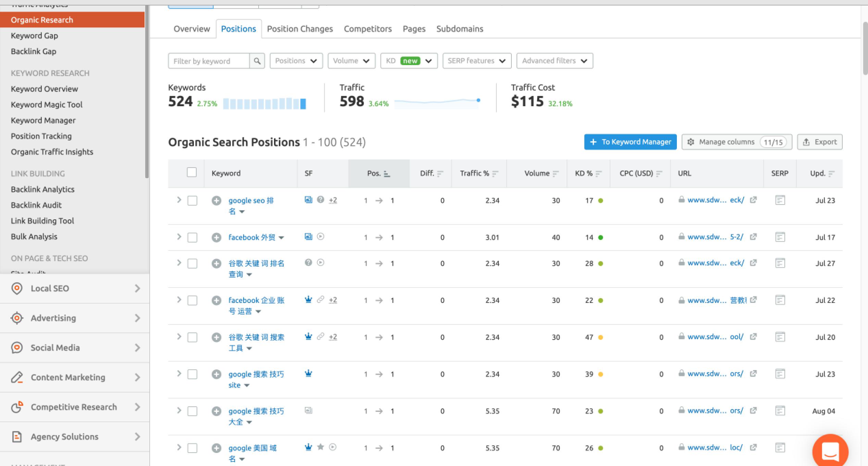Open external link for 'google seo 排名' URL
868x466 pixels.
pyautogui.click(x=753, y=200)
